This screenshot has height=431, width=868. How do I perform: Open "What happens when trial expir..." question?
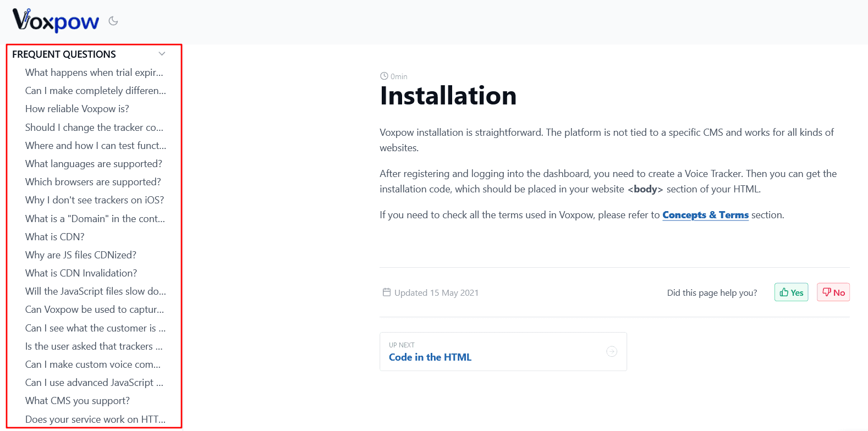point(94,73)
